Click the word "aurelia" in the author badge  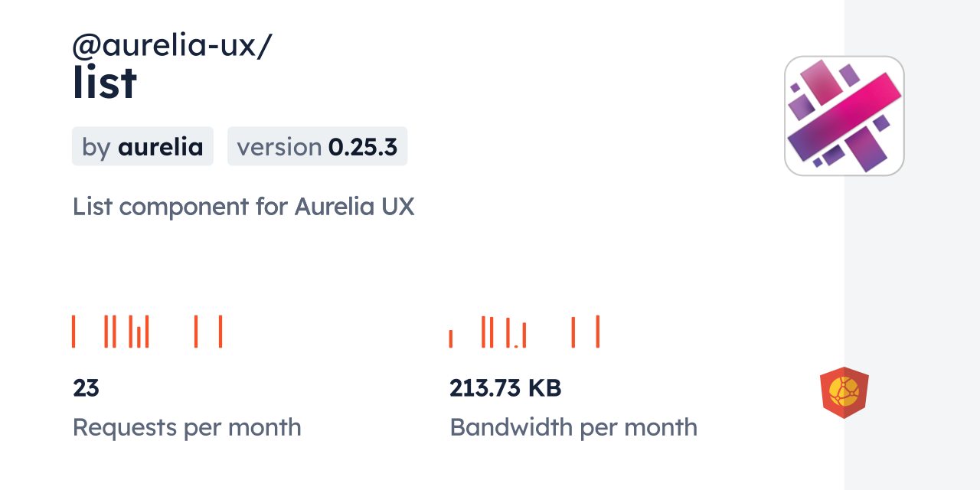pyautogui.click(x=161, y=147)
